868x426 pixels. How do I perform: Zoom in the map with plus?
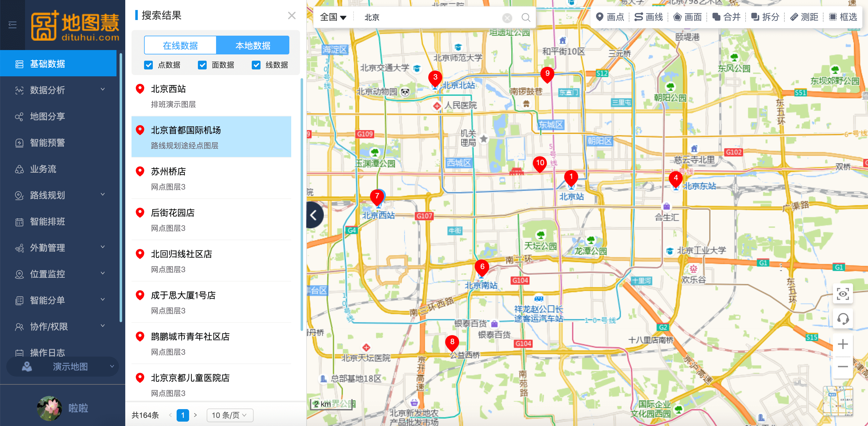click(x=843, y=344)
